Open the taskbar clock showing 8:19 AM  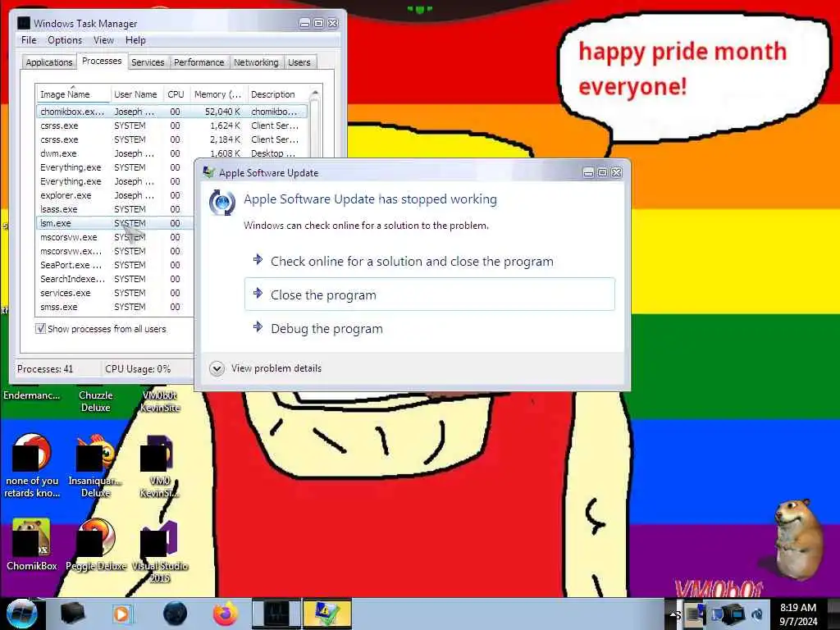coord(798,614)
